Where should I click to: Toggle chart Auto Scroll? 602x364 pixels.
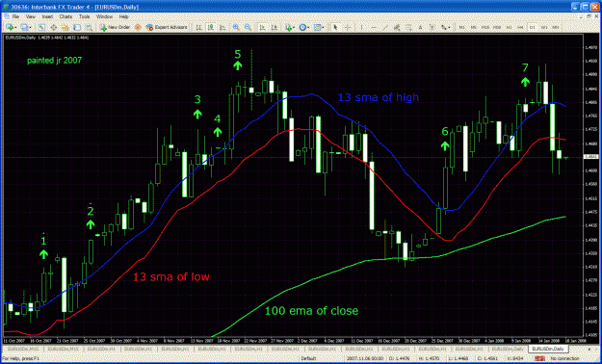coord(263,27)
